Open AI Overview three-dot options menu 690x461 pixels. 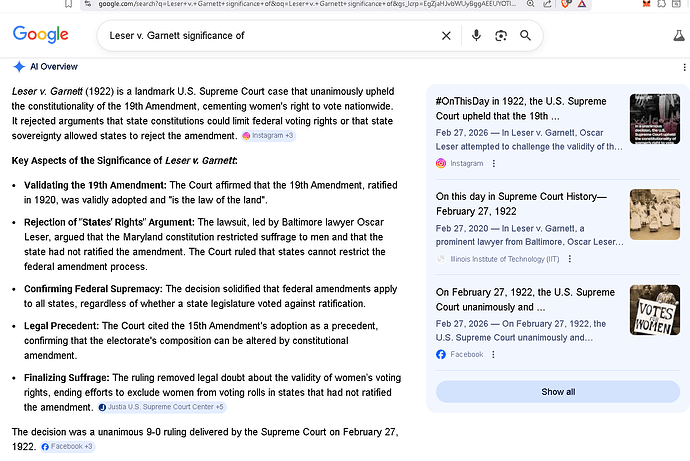[x=683, y=66]
